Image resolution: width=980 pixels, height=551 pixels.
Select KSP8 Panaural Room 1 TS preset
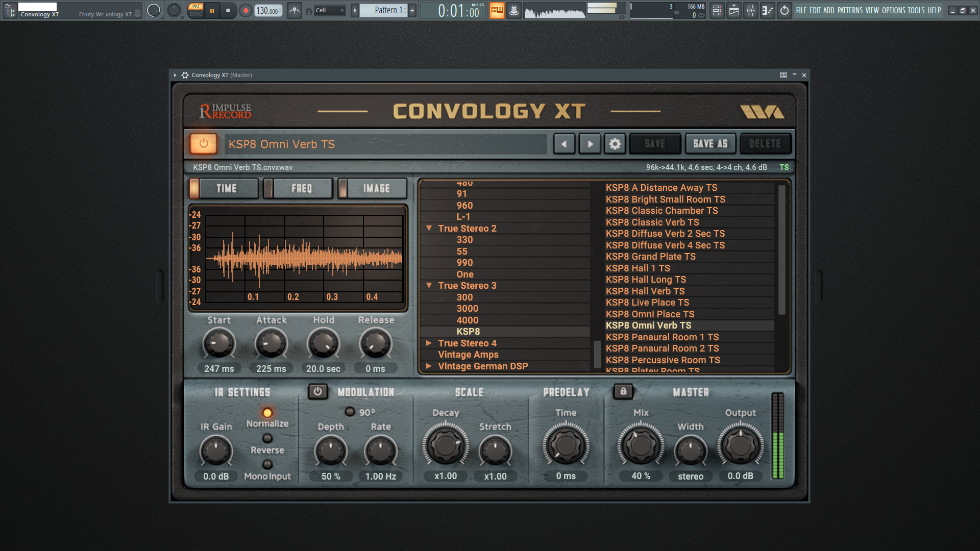tap(689, 337)
